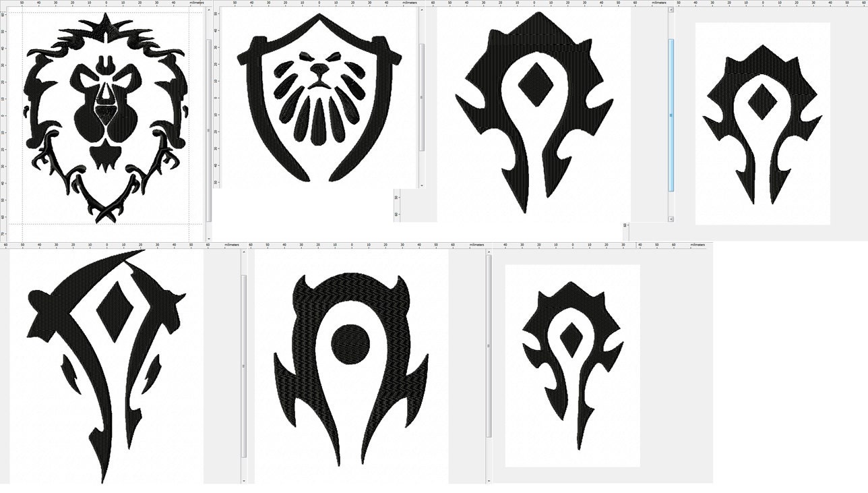Screen dimensions: 868x493
Task: Click the blue highlighted vertical scrollbar thumb
Action: tap(671, 115)
